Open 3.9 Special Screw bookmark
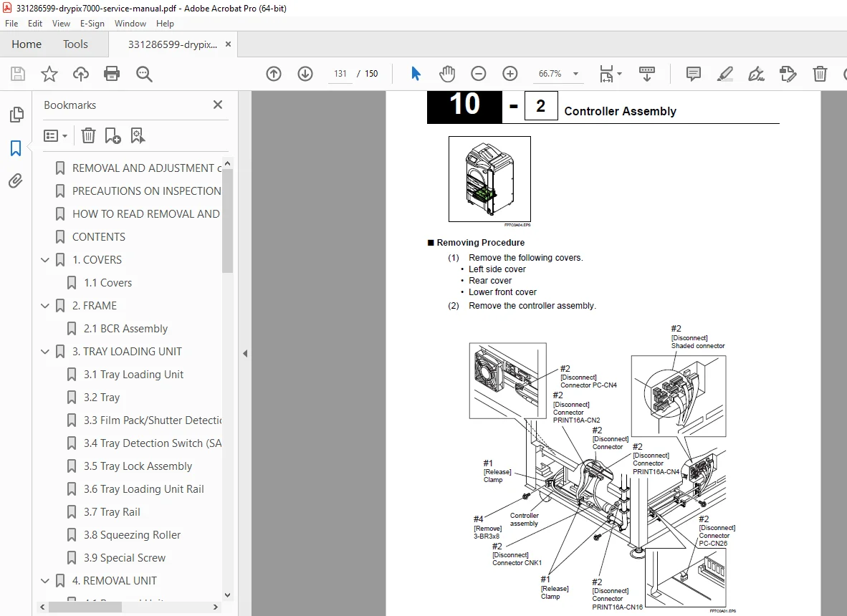The width and height of the screenshot is (847, 616). pos(124,558)
